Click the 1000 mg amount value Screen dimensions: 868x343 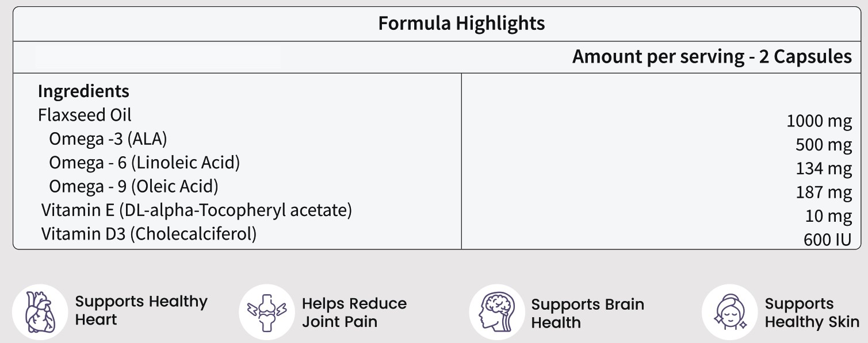819,122
